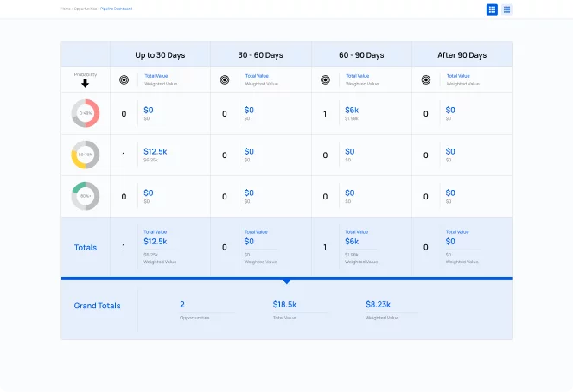The image size is (573, 392).
Task: Click the target icon under 60 - 90 Days
Action: pos(325,79)
